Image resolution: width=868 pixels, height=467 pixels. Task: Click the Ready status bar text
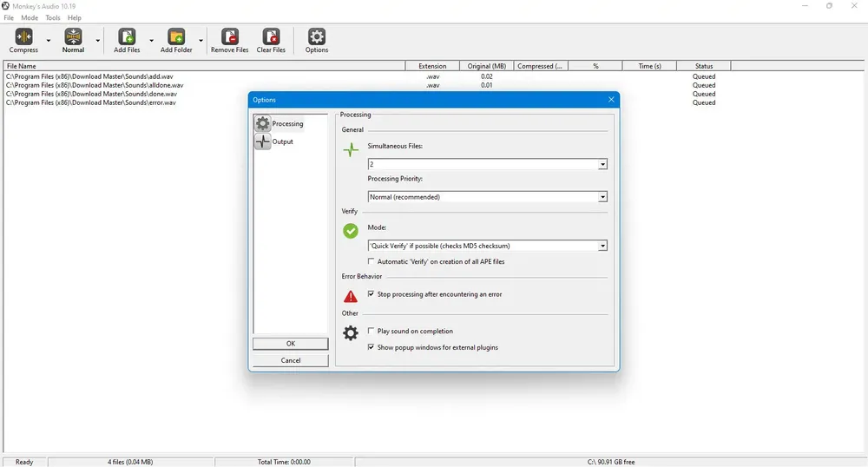click(x=24, y=462)
